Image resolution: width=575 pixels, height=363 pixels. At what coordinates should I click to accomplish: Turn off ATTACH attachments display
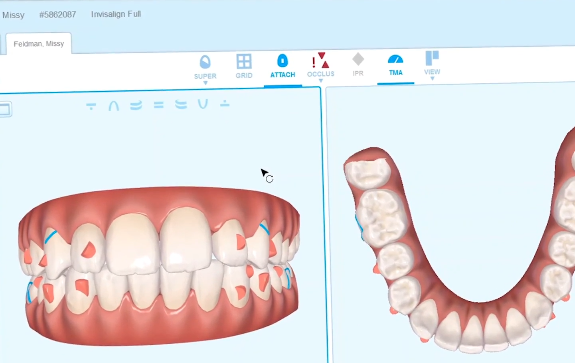(x=283, y=66)
